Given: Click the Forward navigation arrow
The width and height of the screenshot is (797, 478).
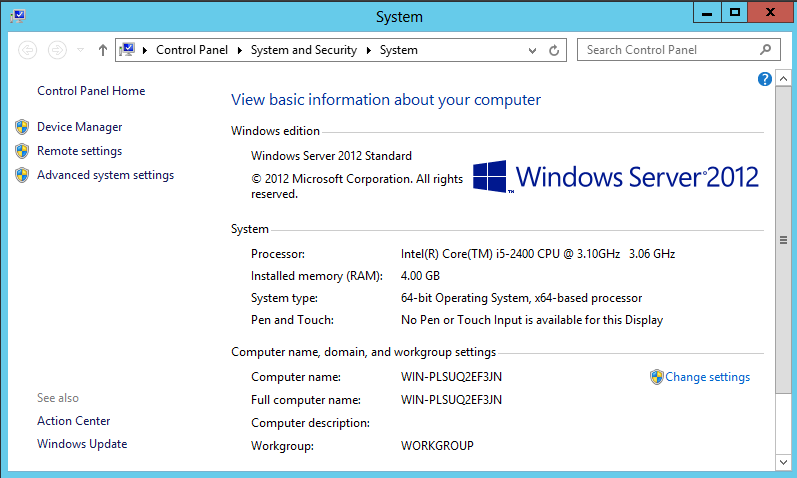Looking at the screenshot, I should point(57,50).
